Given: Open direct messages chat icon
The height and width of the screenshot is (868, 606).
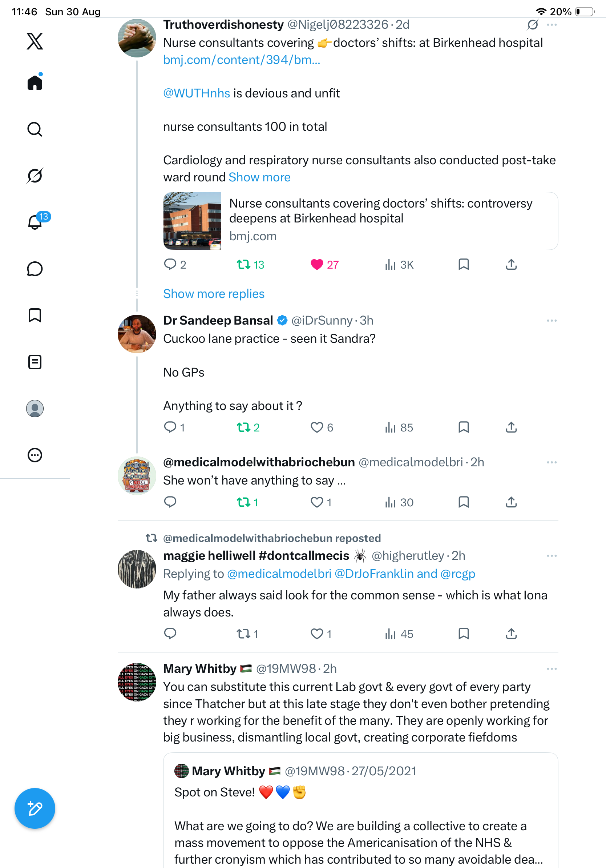Looking at the screenshot, I should pyautogui.click(x=35, y=269).
